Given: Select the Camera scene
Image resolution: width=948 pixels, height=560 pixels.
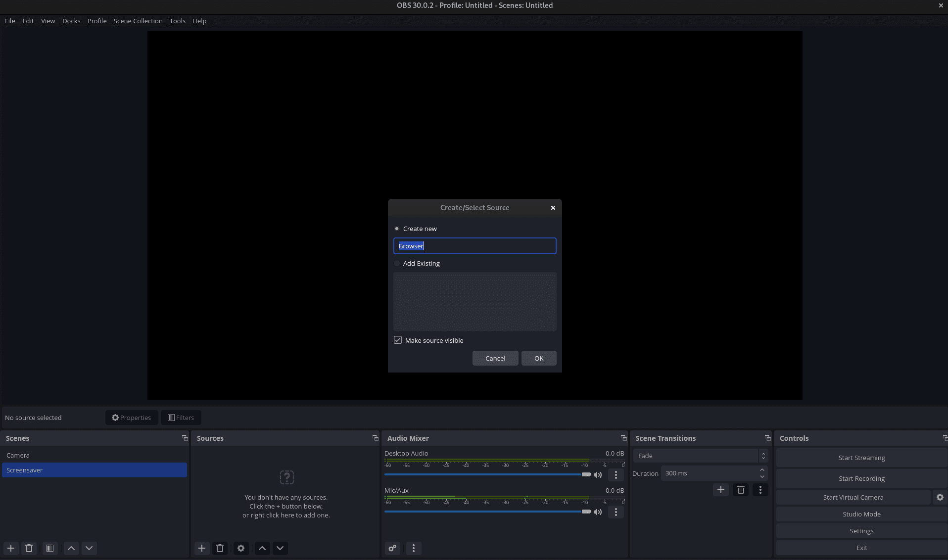Looking at the screenshot, I should [x=95, y=455].
